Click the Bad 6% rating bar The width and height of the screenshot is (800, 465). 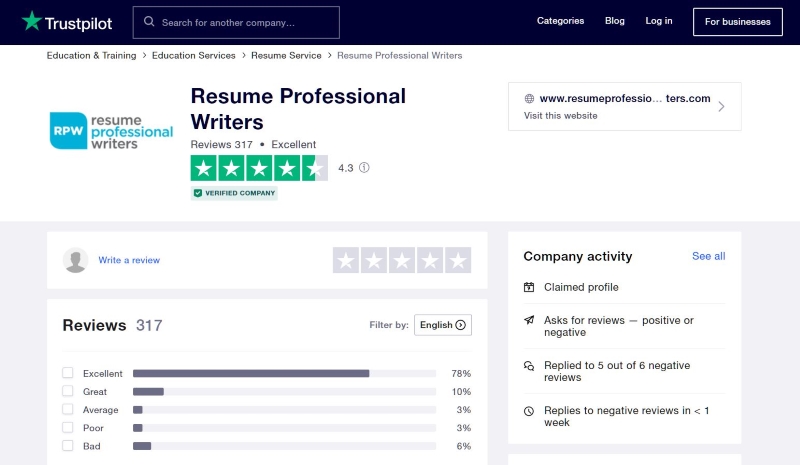(284, 446)
